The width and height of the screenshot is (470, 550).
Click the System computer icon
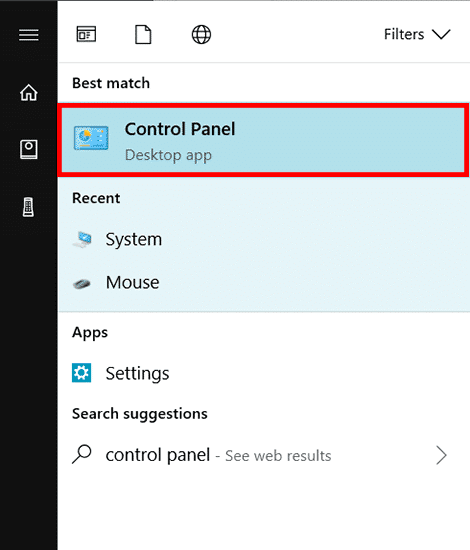click(83, 239)
